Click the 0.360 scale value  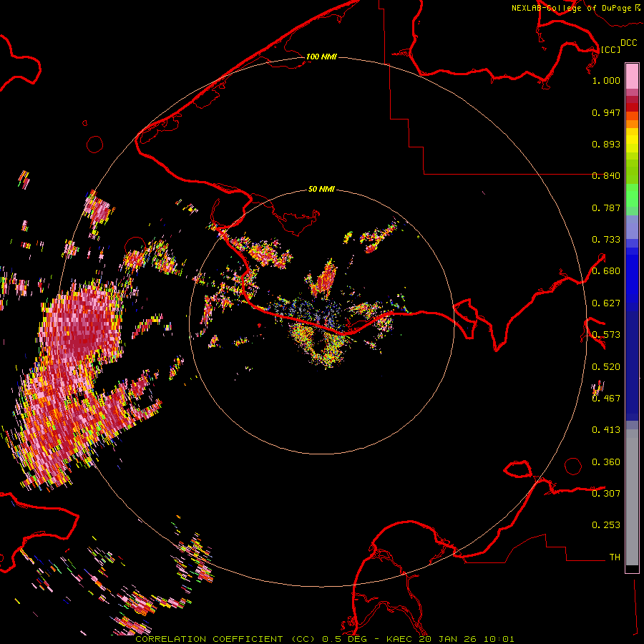(x=606, y=462)
